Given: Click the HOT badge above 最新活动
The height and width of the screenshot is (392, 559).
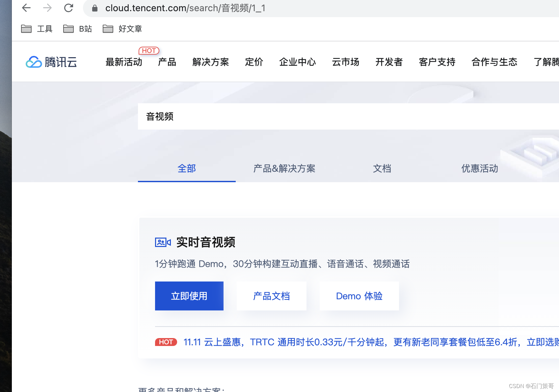Looking at the screenshot, I should pyautogui.click(x=149, y=50).
